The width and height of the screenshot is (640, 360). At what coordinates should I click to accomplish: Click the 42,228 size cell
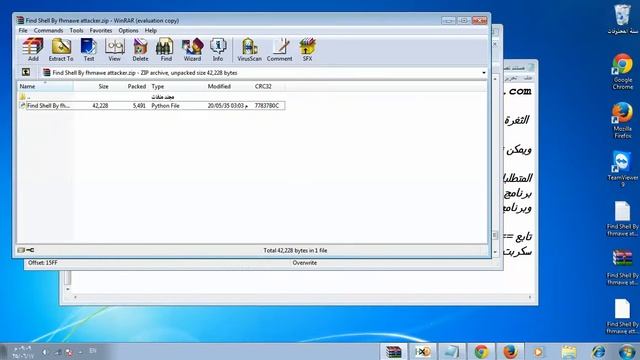point(100,106)
